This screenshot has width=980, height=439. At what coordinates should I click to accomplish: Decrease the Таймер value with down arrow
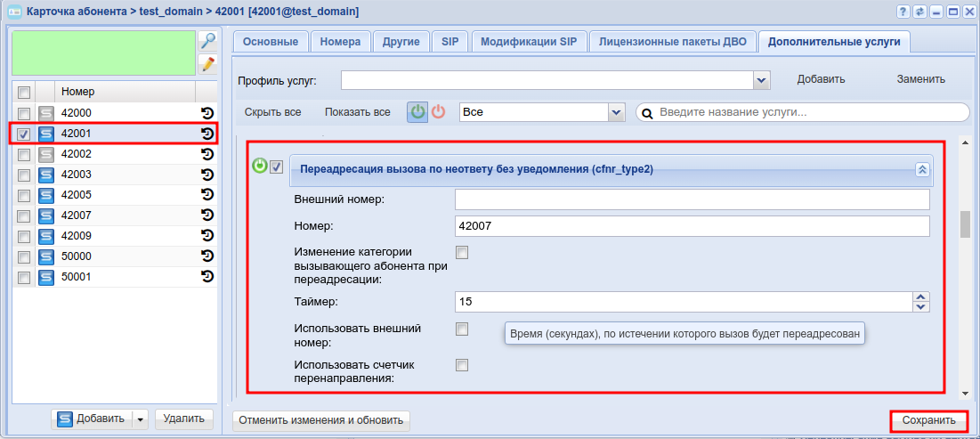coord(922,306)
